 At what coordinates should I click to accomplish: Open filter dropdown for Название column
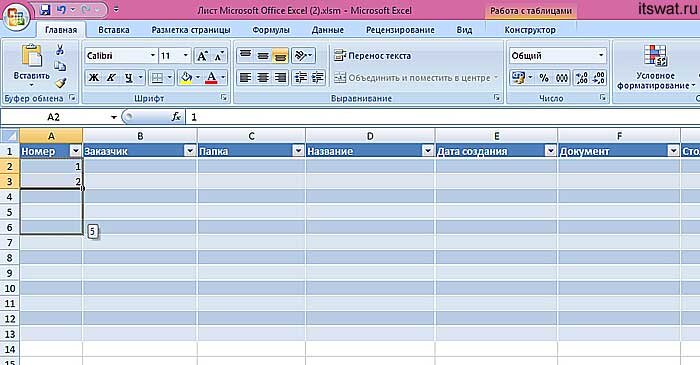tap(428, 151)
